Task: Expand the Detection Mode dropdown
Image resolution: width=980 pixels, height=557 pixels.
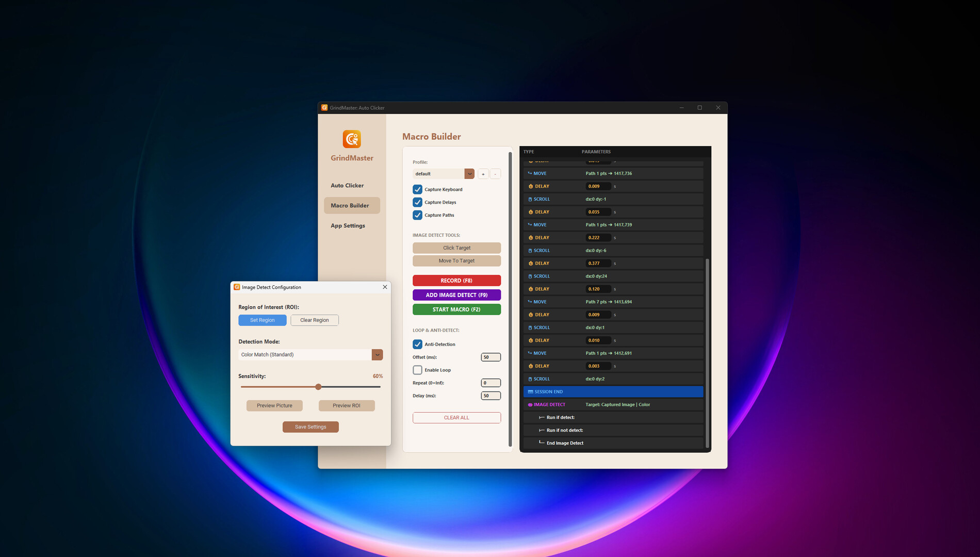Action: point(377,355)
